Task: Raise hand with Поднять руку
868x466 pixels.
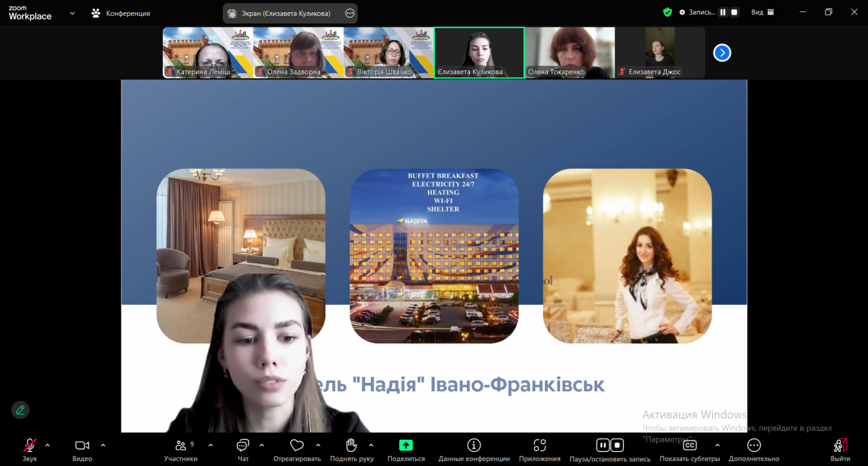Action: (x=352, y=450)
